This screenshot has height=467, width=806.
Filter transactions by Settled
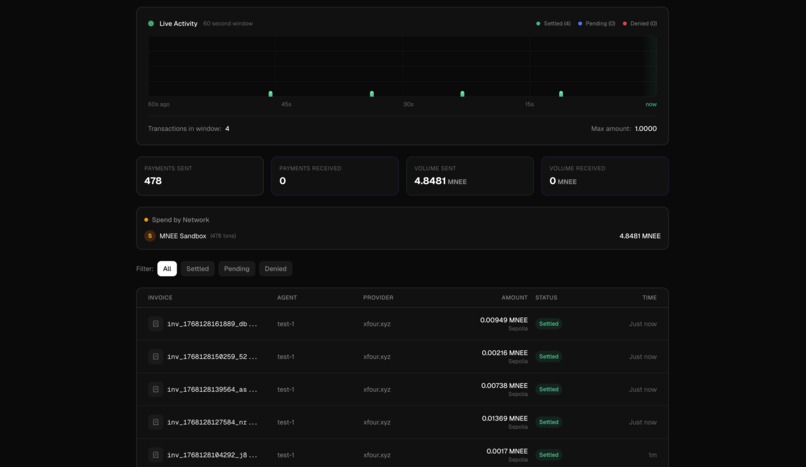click(x=197, y=269)
